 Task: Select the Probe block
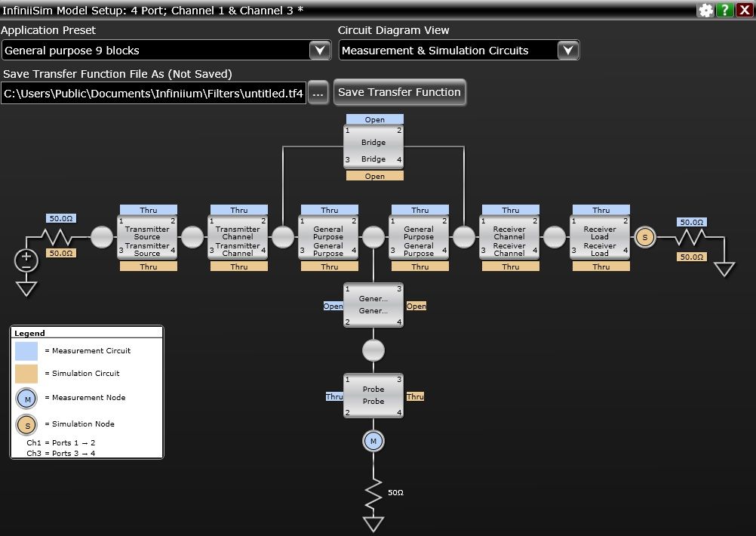click(373, 395)
